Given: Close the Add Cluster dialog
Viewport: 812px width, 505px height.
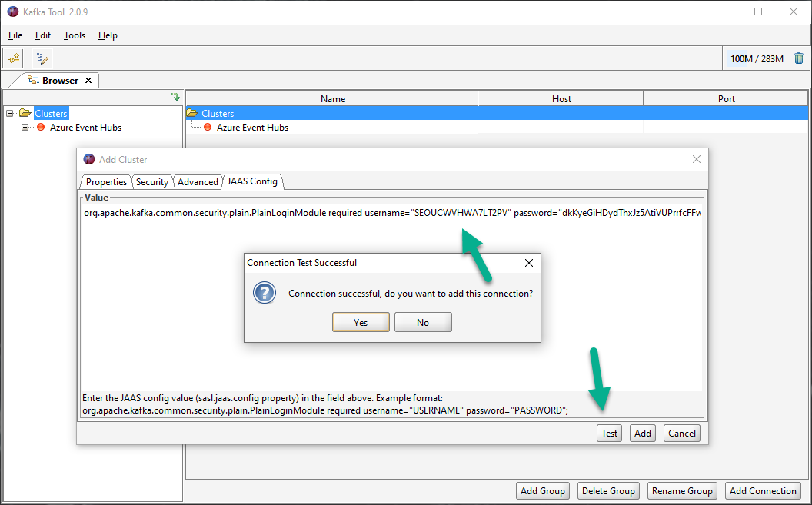Looking at the screenshot, I should 697,159.
